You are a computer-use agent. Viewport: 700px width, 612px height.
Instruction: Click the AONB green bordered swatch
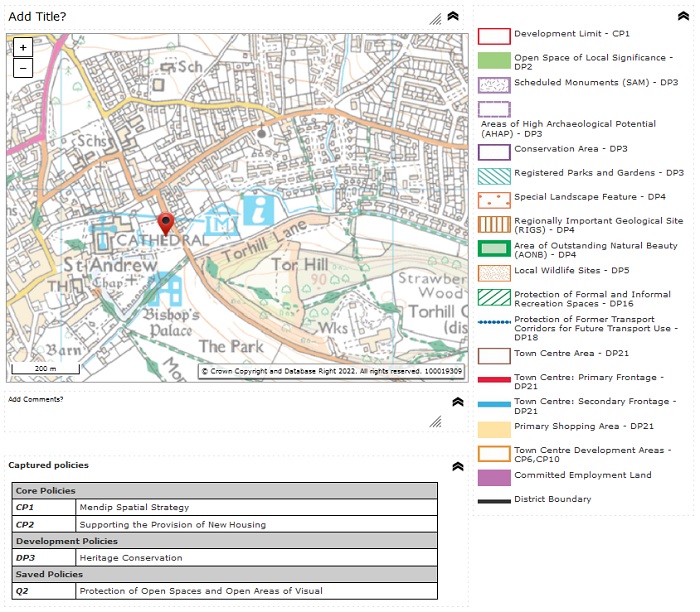pyautogui.click(x=494, y=249)
